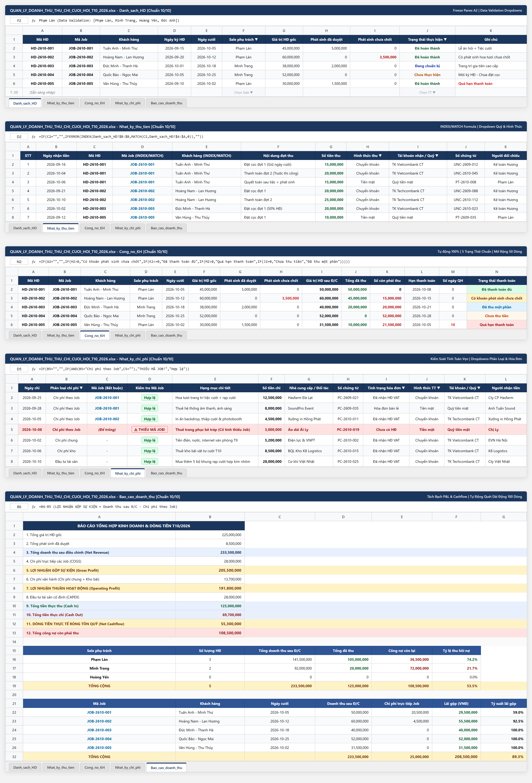
Task: Click the '(Sẵn sàng nhập)' placeholder cell
Action: (x=42, y=92)
